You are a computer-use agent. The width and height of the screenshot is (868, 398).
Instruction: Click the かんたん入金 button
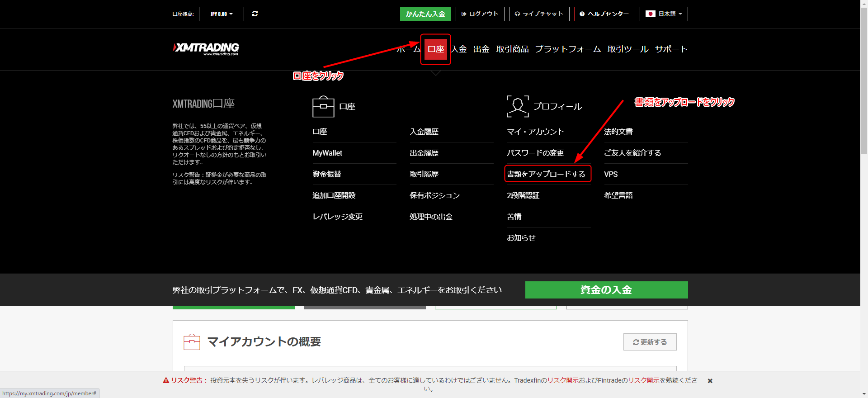click(425, 14)
